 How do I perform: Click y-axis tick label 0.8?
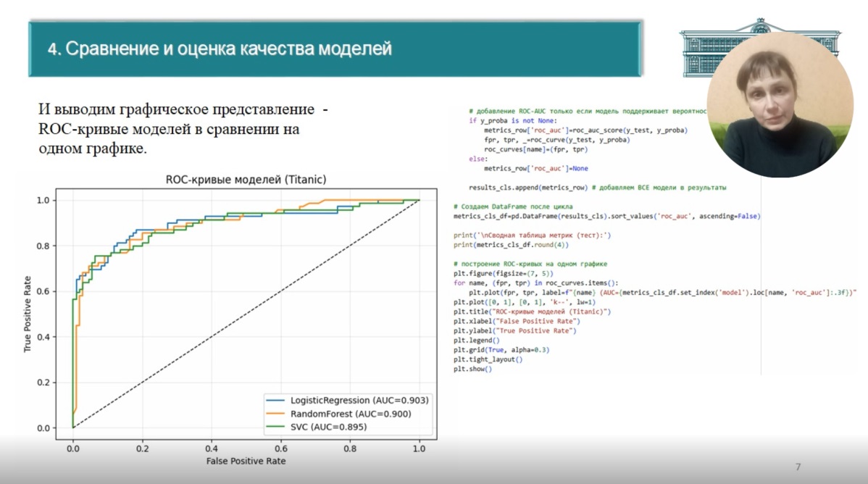(x=43, y=246)
